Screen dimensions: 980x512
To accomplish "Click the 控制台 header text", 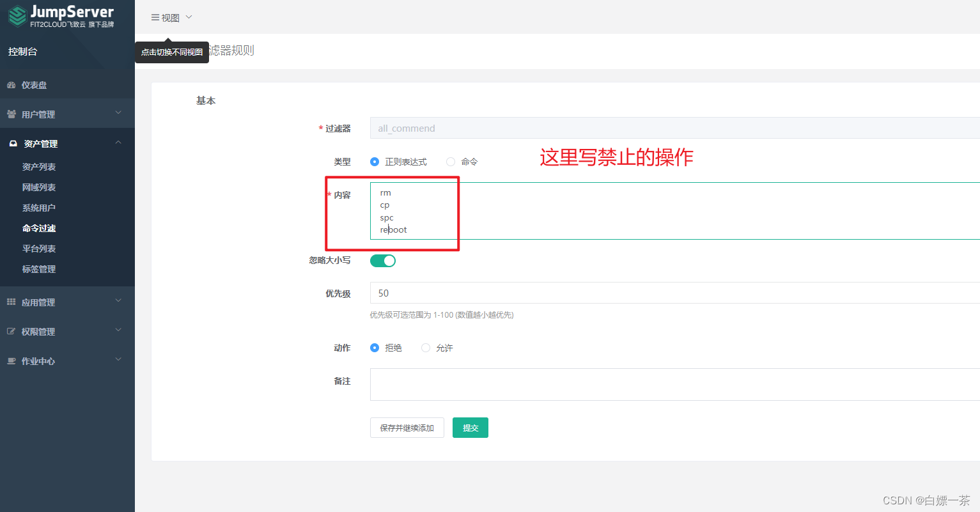I will pyautogui.click(x=22, y=52).
